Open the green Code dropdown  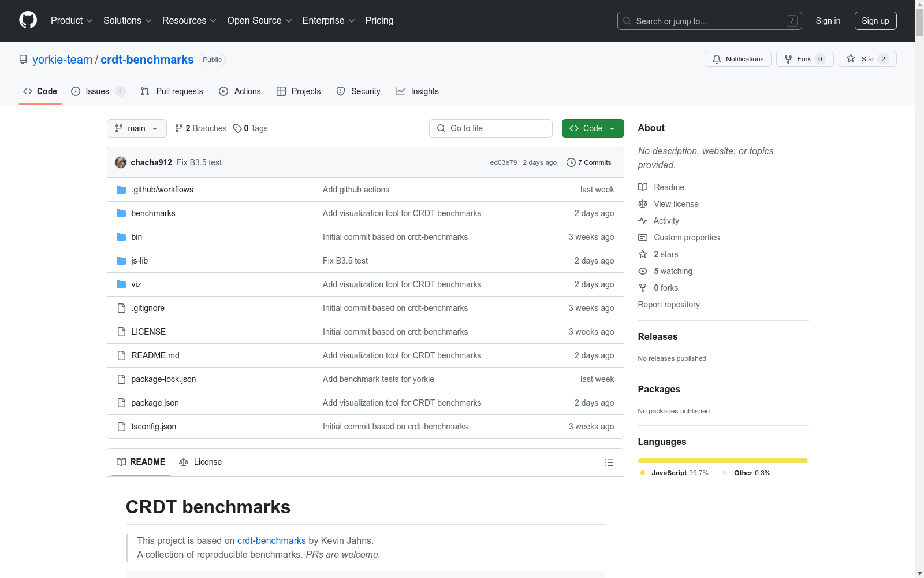593,128
